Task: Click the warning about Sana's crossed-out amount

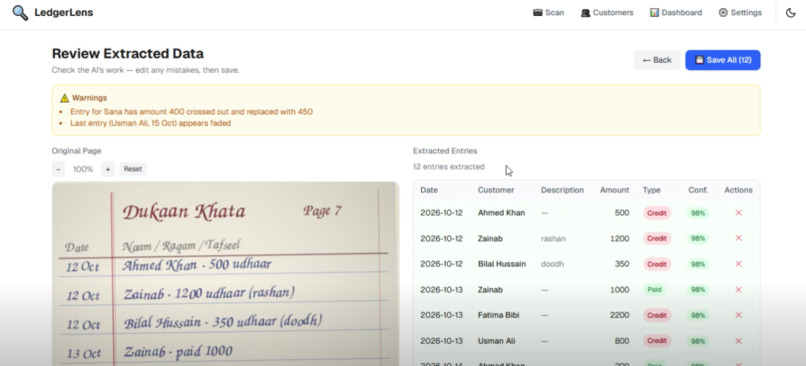Action: (x=192, y=112)
